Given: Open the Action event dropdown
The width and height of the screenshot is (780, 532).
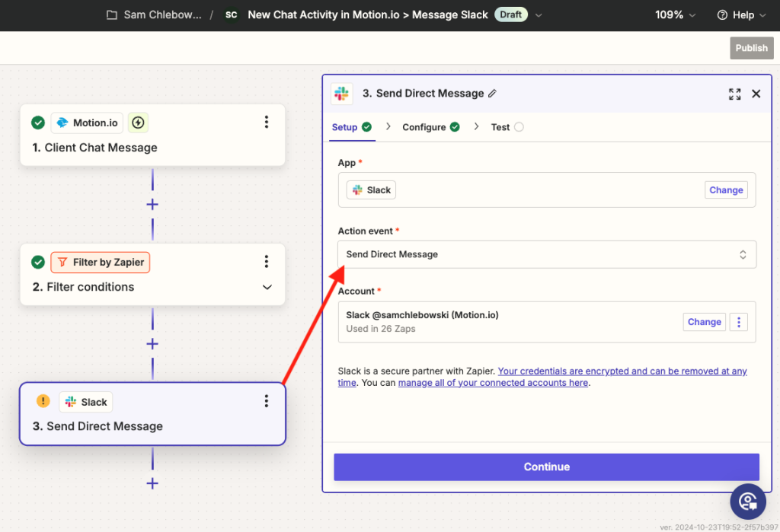Looking at the screenshot, I should point(547,254).
